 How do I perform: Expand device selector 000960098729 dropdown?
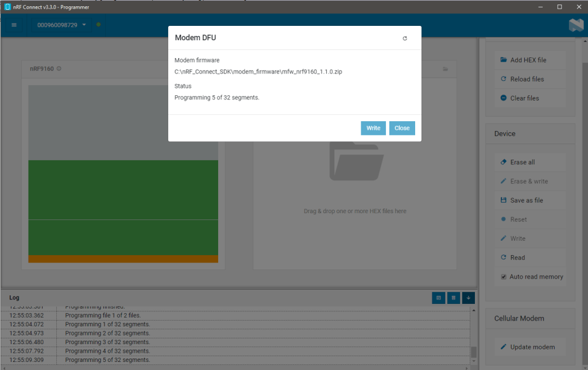pyautogui.click(x=61, y=25)
